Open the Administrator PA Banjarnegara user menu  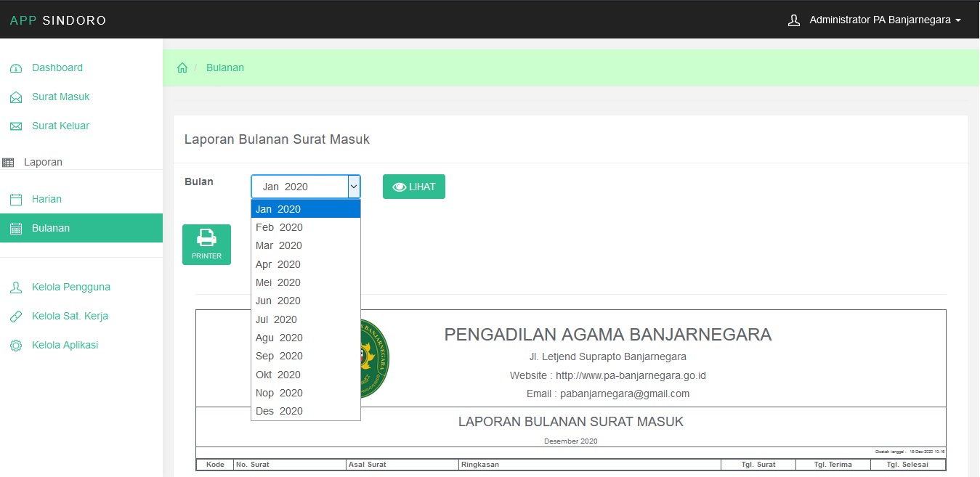(875, 20)
